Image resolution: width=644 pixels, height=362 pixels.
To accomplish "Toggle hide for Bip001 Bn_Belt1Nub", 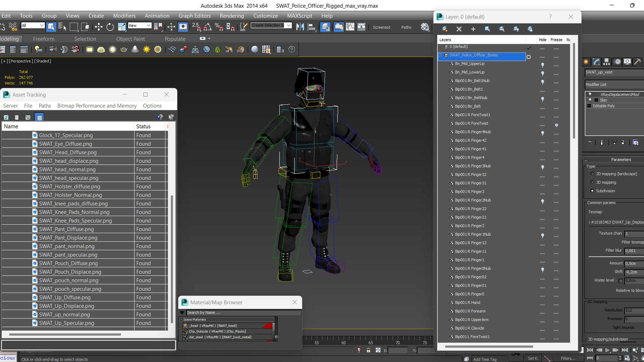I will [x=542, y=81].
